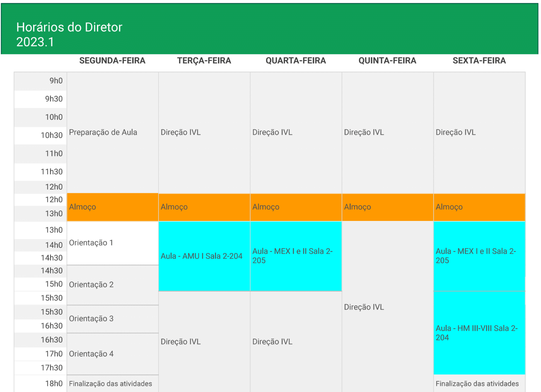Image resolution: width=541 pixels, height=392 pixels.
Task: Select the SEXTA-FEIRA column header
Action: pyautogui.click(x=479, y=61)
